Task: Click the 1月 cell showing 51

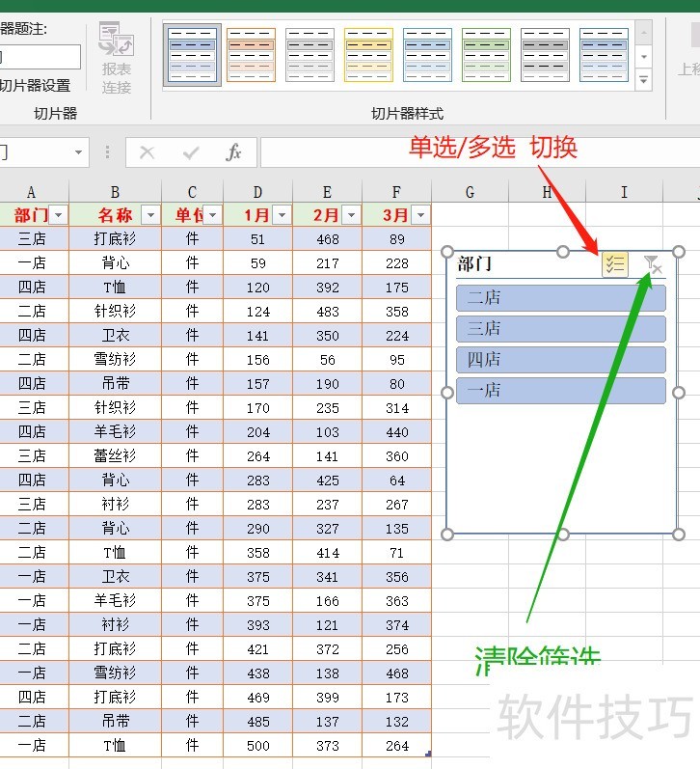Action: tap(257, 239)
